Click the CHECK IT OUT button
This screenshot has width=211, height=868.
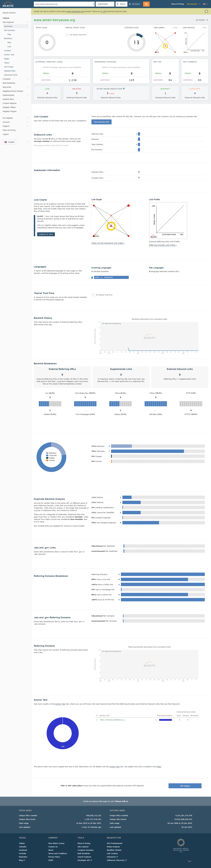coord(46,234)
